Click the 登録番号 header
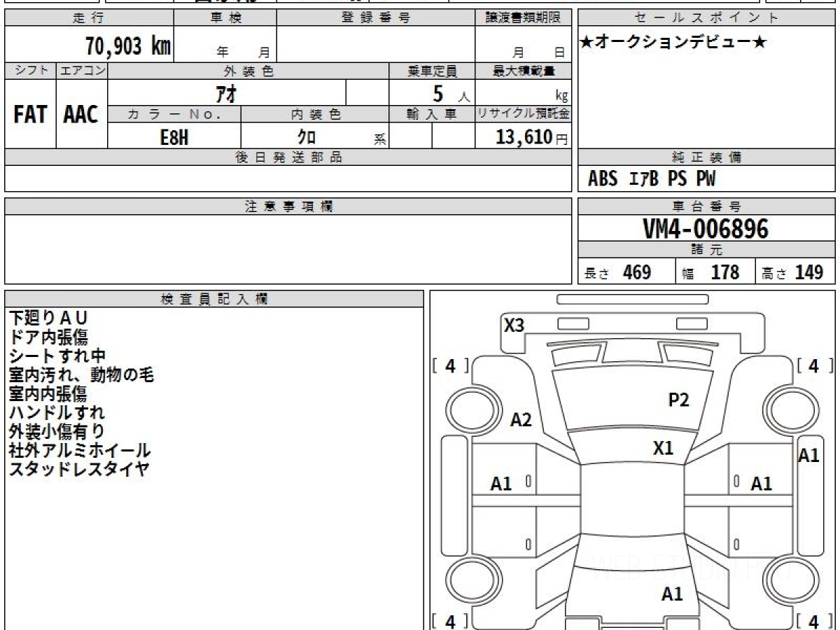 (376, 18)
